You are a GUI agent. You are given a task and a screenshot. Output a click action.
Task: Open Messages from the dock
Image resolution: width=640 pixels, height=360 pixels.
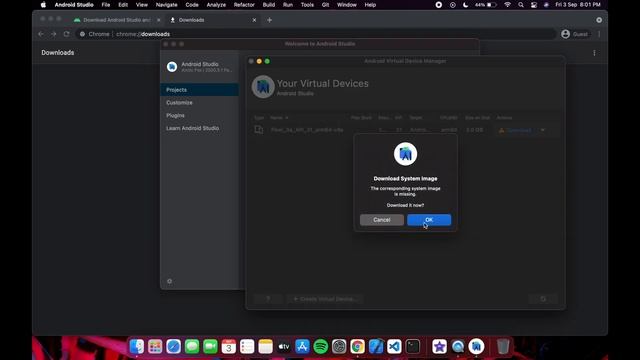[x=192, y=347]
